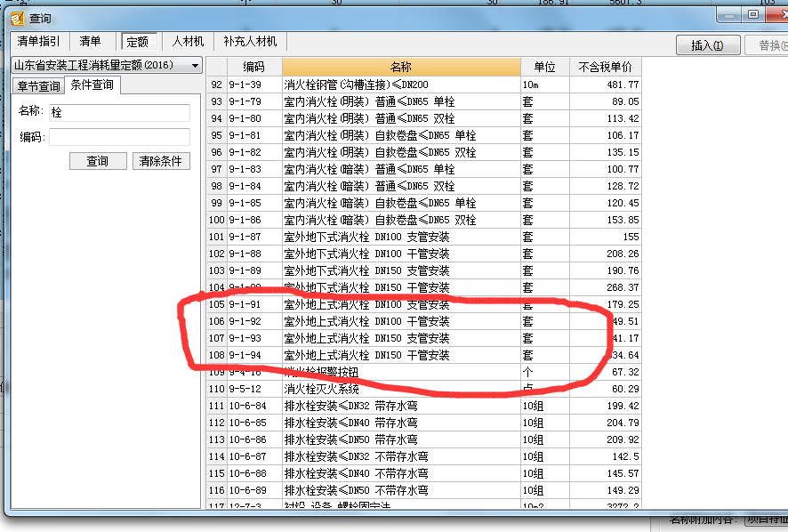Image resolution: width=788 pixels, height=532 pixels.
Task: Click the 查询 window title icon
Action: [x=18, y=19]
